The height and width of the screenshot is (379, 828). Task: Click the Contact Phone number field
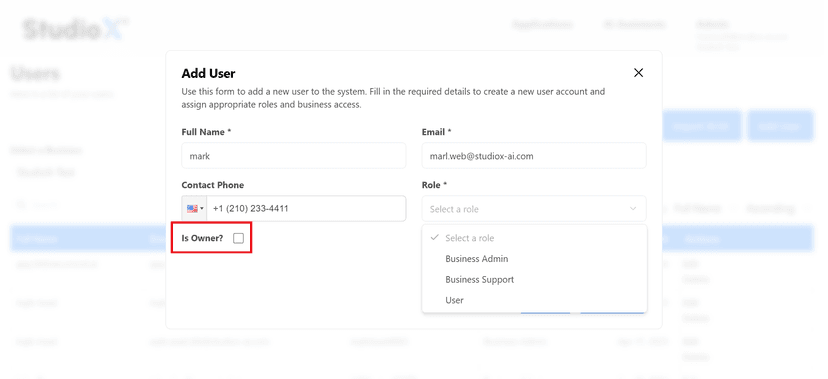coord(306,209)
